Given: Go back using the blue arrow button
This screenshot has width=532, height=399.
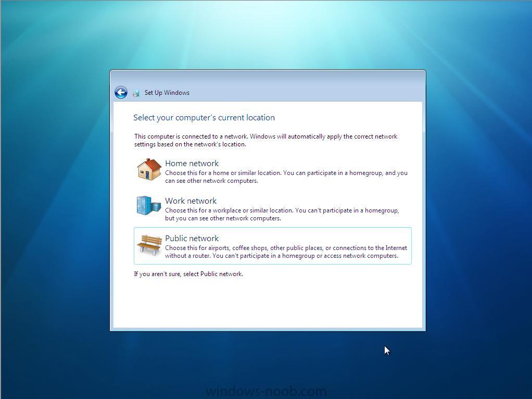Looking at the screenshot, I should tap(121, 92).
